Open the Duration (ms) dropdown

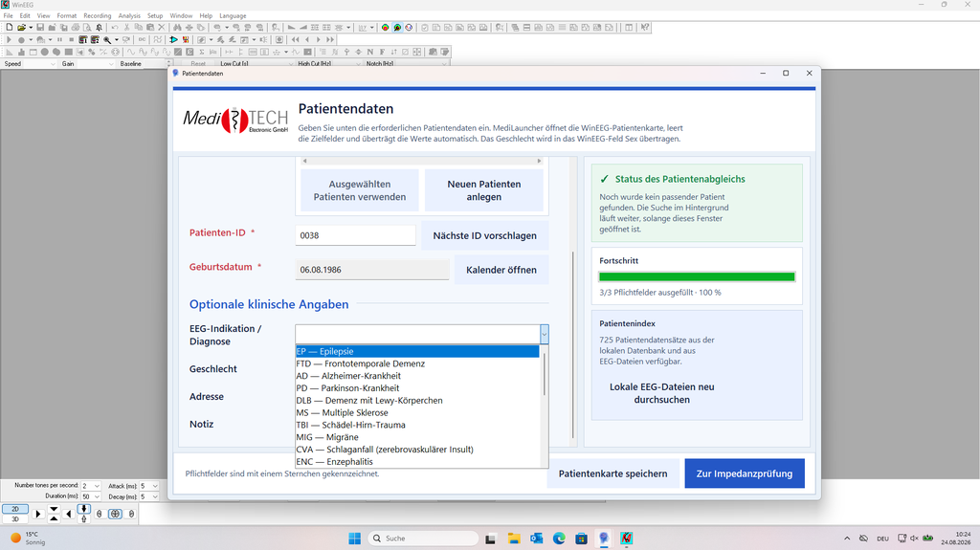97,496
